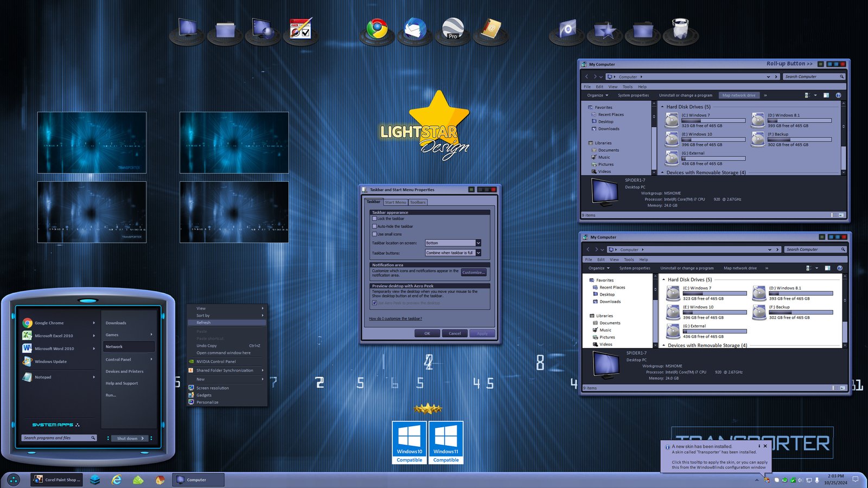Open Organize dropdown in upper My Computer
This screenshot has width=868, height=488.
click(x=597, y=95)
